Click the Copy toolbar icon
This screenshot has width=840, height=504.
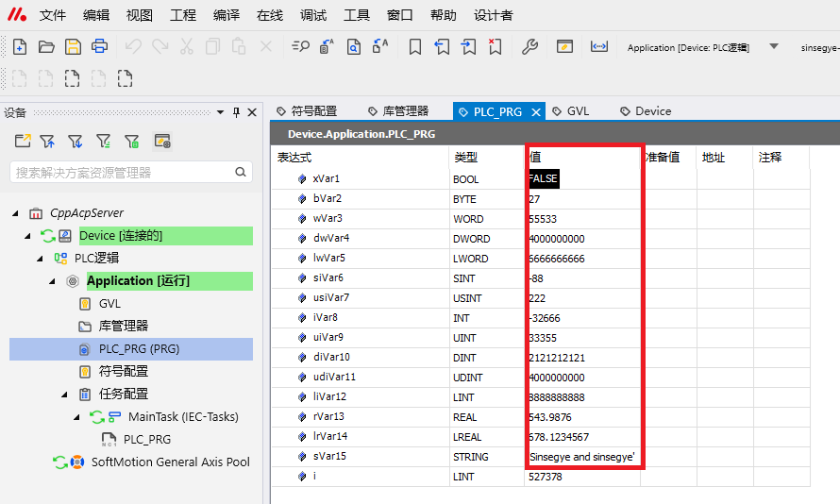pyautogui.click(x=212, y=46)
